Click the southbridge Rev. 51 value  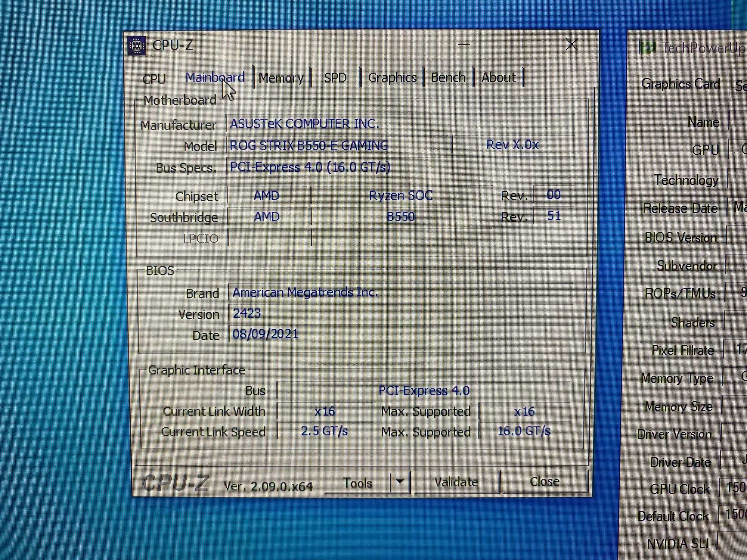coord(553,216)
